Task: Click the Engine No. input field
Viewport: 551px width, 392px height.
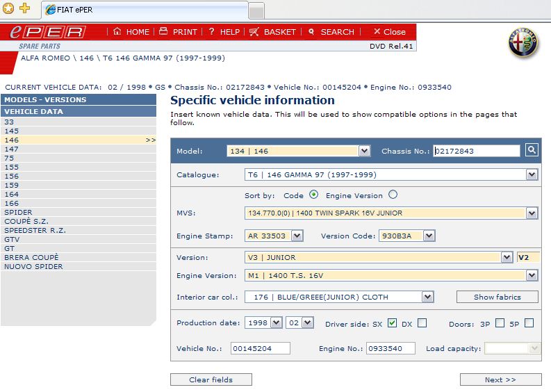Action: click(x=390, y=349)
